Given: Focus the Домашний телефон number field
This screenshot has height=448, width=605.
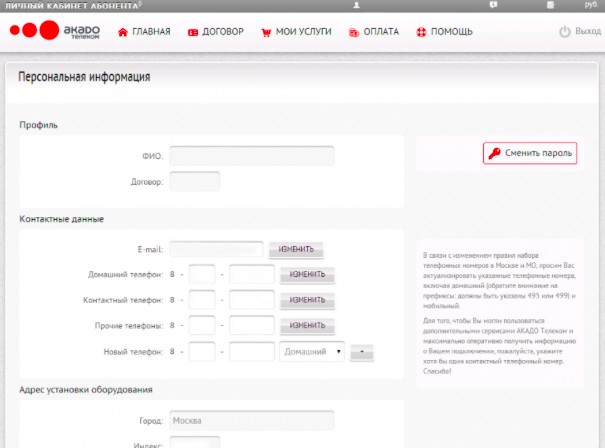Looking at the screenshot, I should [x=252, y=274].
